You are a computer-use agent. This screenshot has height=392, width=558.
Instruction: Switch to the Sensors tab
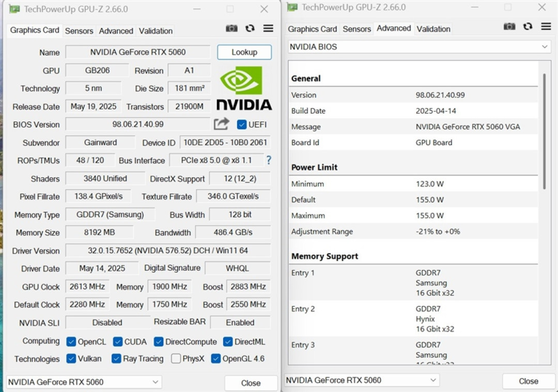click(79, 31)
